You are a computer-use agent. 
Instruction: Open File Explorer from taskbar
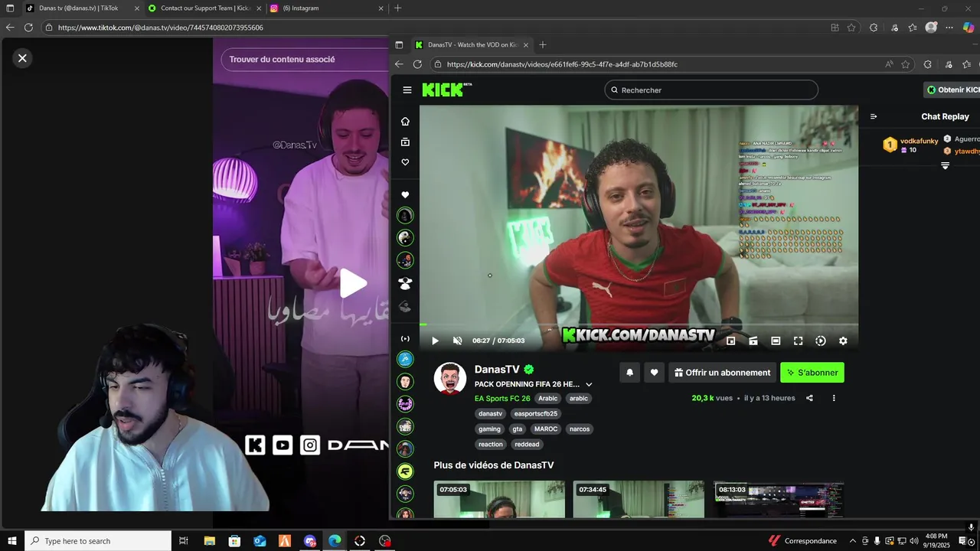pyautogui.click(x=209, y=541)
